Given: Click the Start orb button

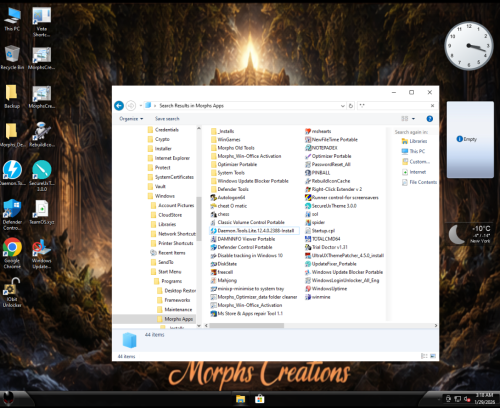Looking at the screenshot, I should pos(8,398).
